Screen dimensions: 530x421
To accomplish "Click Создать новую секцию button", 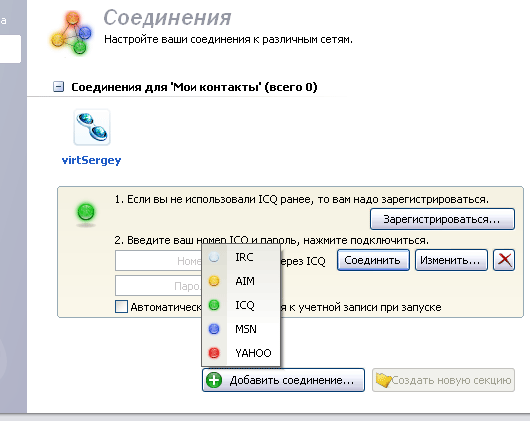I will point(443,380).
